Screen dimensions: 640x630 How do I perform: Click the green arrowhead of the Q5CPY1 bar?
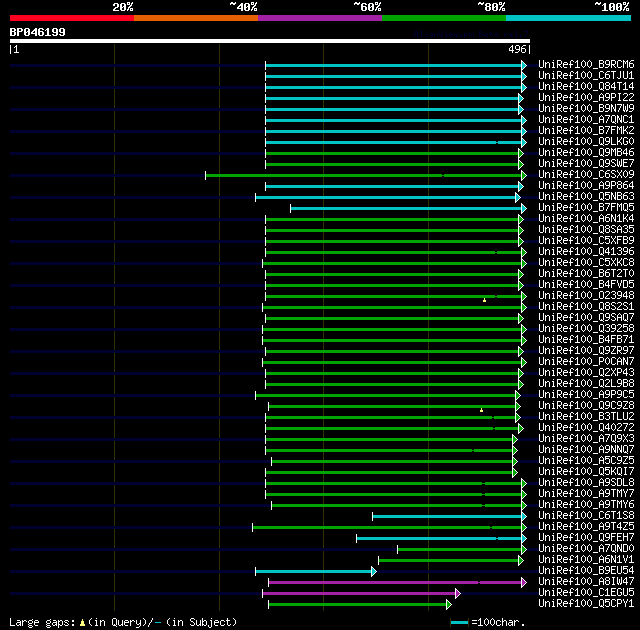(x=449, y=604)
